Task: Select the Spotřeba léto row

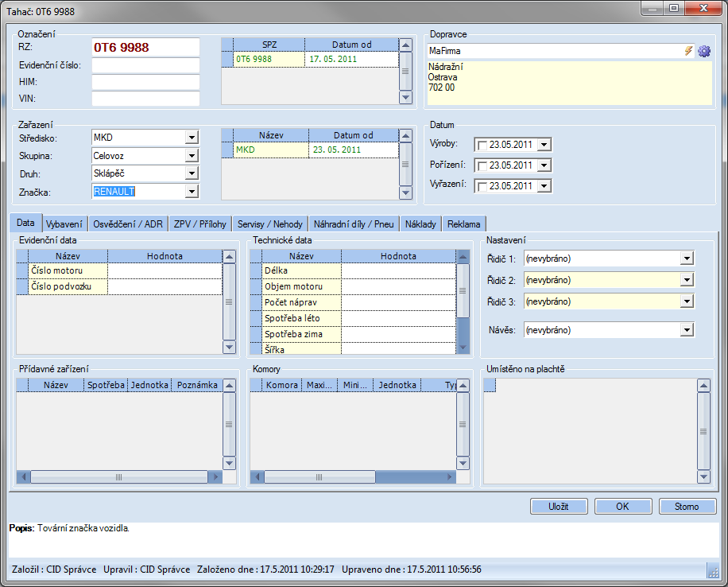Action: coord(353,318)
